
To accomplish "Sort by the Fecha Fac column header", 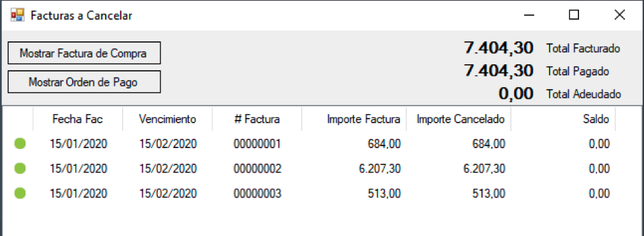I will point(77,119).
